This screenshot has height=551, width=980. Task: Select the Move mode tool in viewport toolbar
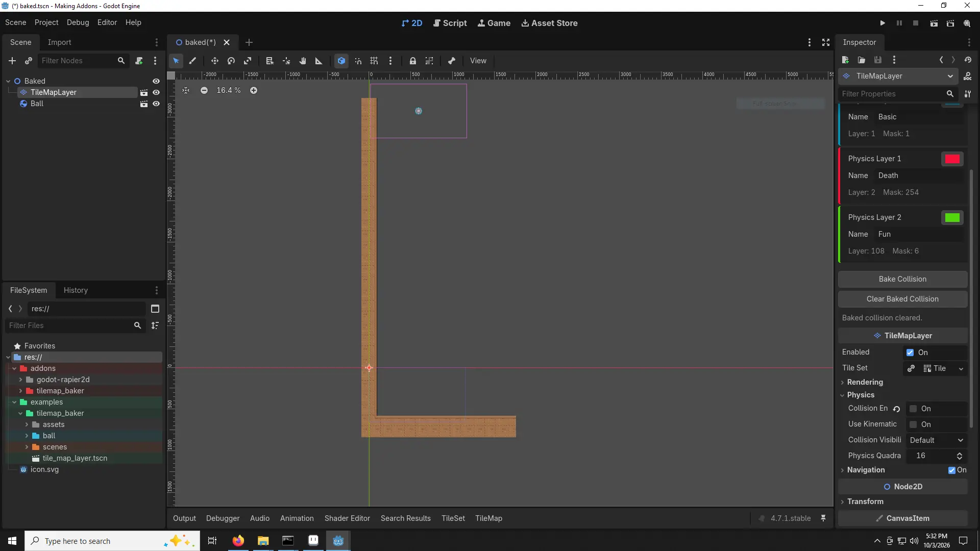(215, 61)
